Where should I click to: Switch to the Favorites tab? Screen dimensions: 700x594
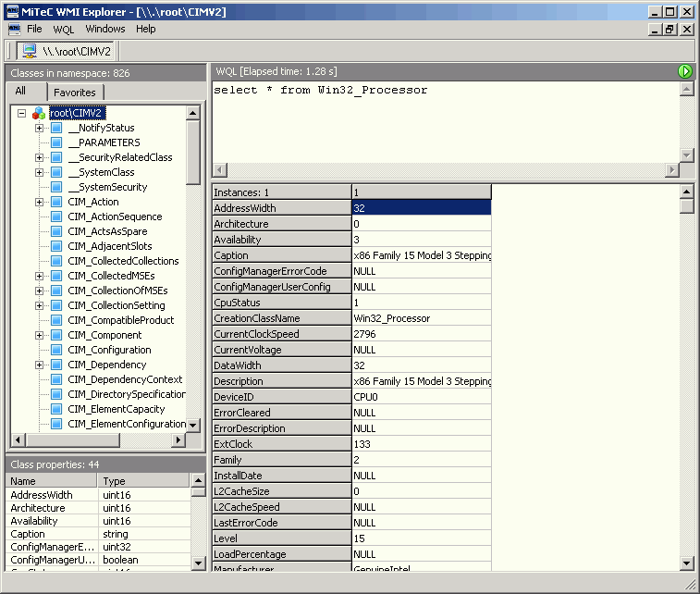click(x=75, y=93)
